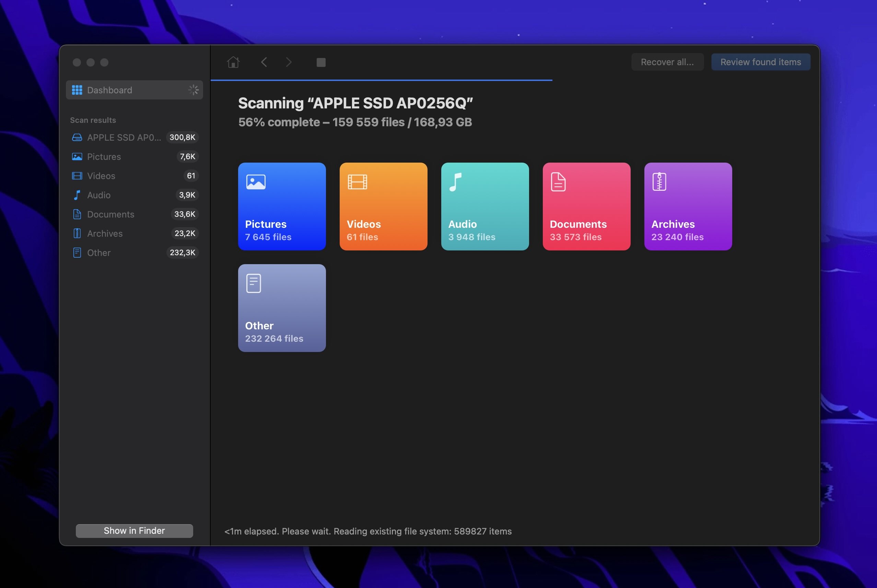Click the Review found items button
Screen dimensions: 877x588
pyautogui.click(x=761, y=61)
